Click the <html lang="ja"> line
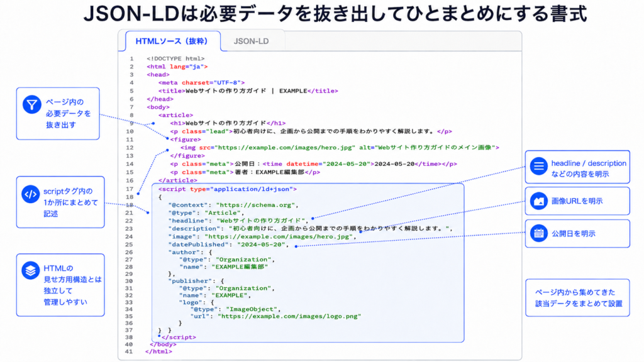The image size is (644, 362). (x=177, y=67)
